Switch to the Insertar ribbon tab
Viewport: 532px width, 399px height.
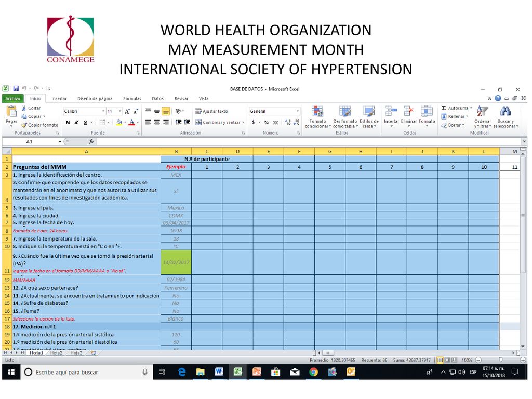click(59, 98)
